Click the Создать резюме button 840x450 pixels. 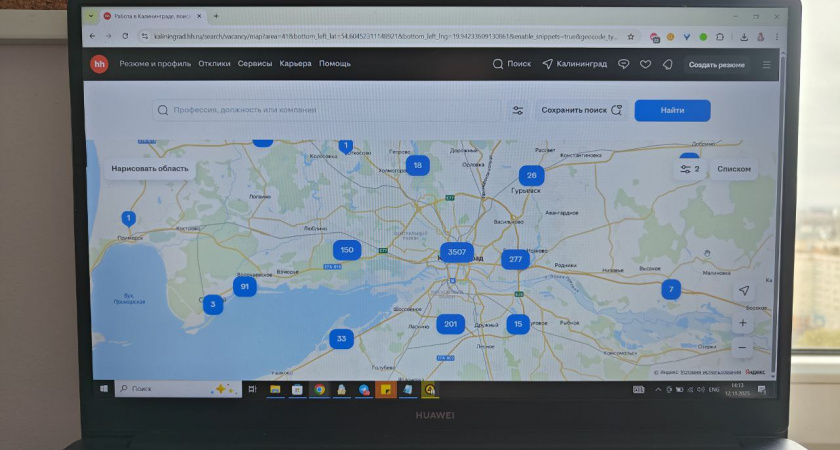coord(716,65)
